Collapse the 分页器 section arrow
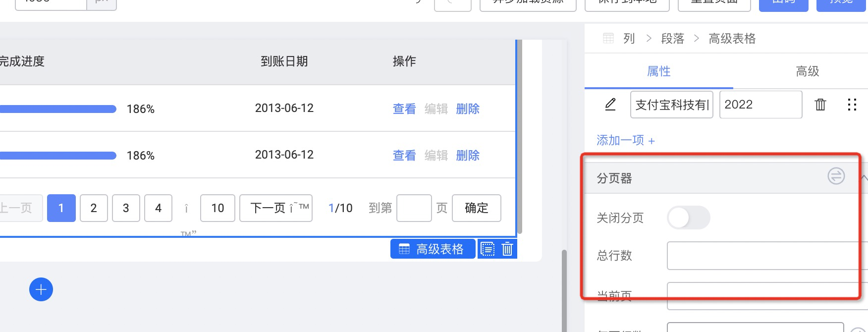The width and height of the screenshot is (868, 332). coord(865,177)
